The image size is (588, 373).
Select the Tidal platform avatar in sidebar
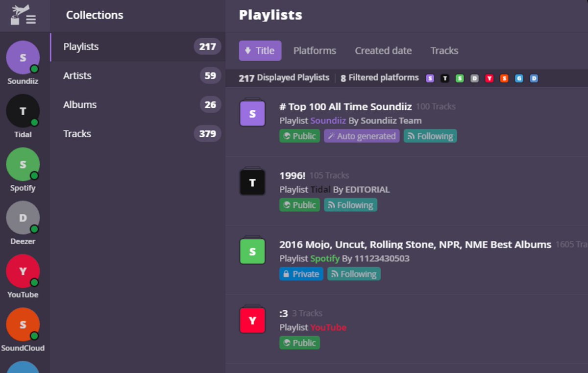(x=23, y=111)
